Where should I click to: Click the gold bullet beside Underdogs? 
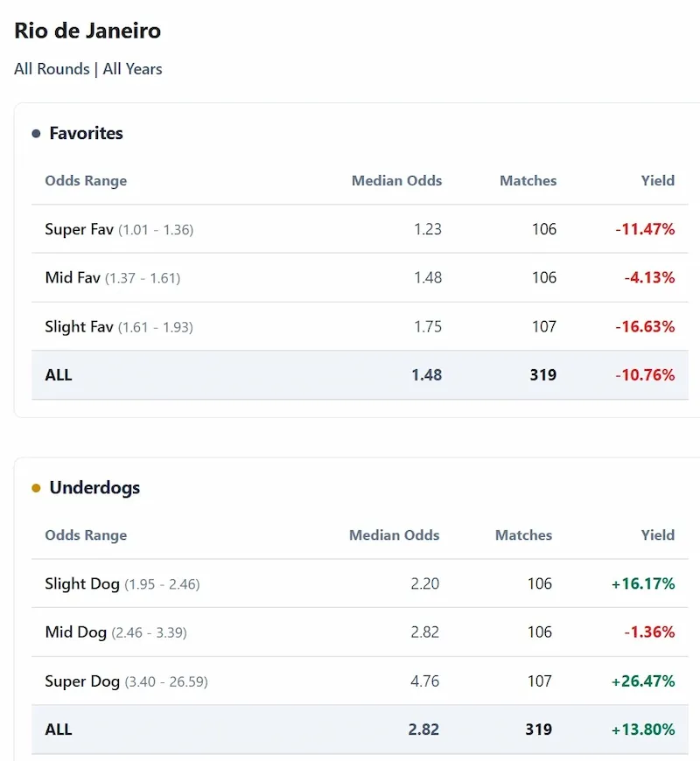click(x=36, y=488)
